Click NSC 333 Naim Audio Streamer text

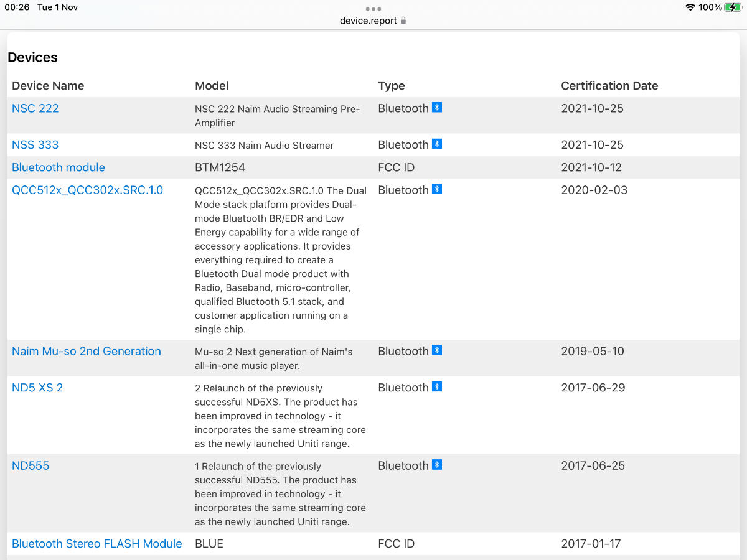pyautogui.click(x=265, y=146)
